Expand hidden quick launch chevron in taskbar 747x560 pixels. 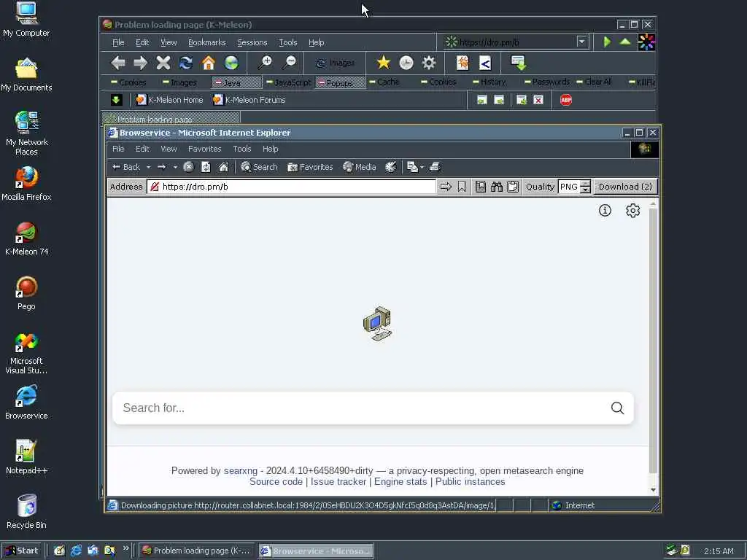pyautogui.click(x=125, y=548)
